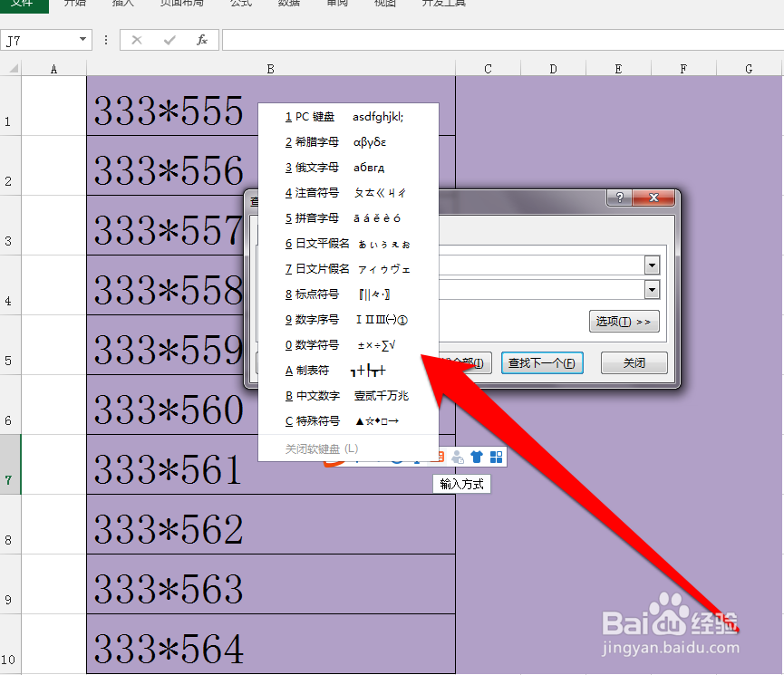Click the formula bar confirm checkmark icon
Screen dimensions: 784x675
tap(169, 40)
